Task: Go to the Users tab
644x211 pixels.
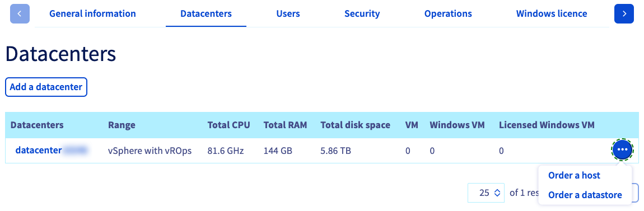Action: [288, 13]
